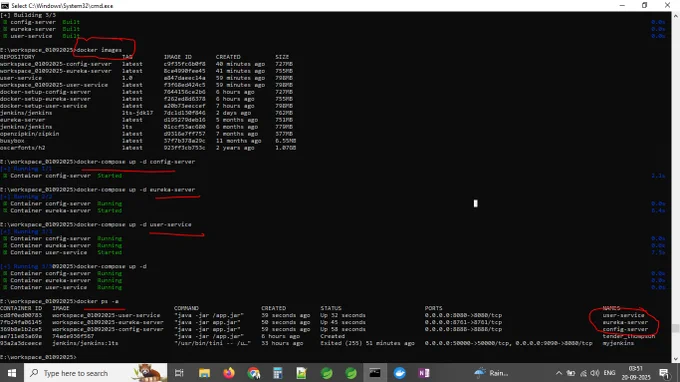Click 'docker-compose up -d eureka-server' command
This screenshot has height=382, width=680.
[x=136, y=189]
